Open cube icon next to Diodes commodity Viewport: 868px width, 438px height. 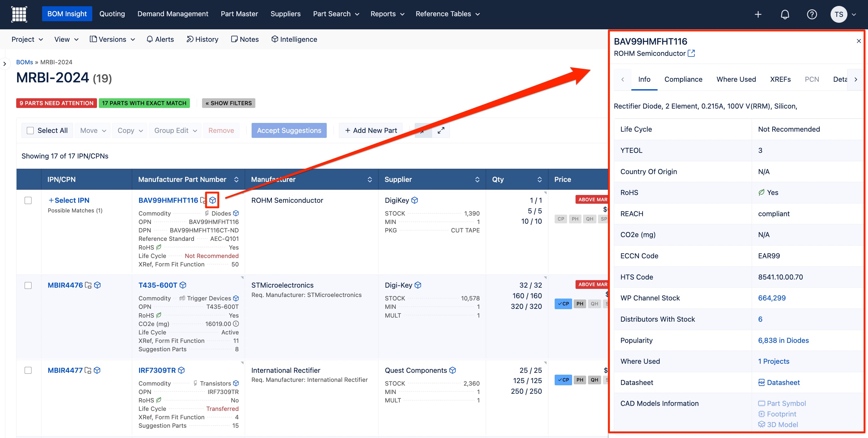(x=236, y=213)
